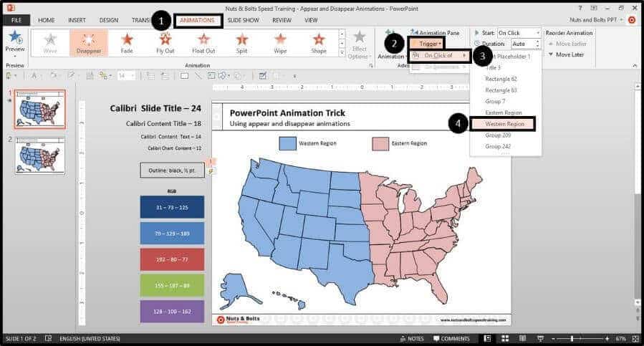Apply the Split animation
The height and width of the screenshot is (346, 644).
click(x=241, y=43)
